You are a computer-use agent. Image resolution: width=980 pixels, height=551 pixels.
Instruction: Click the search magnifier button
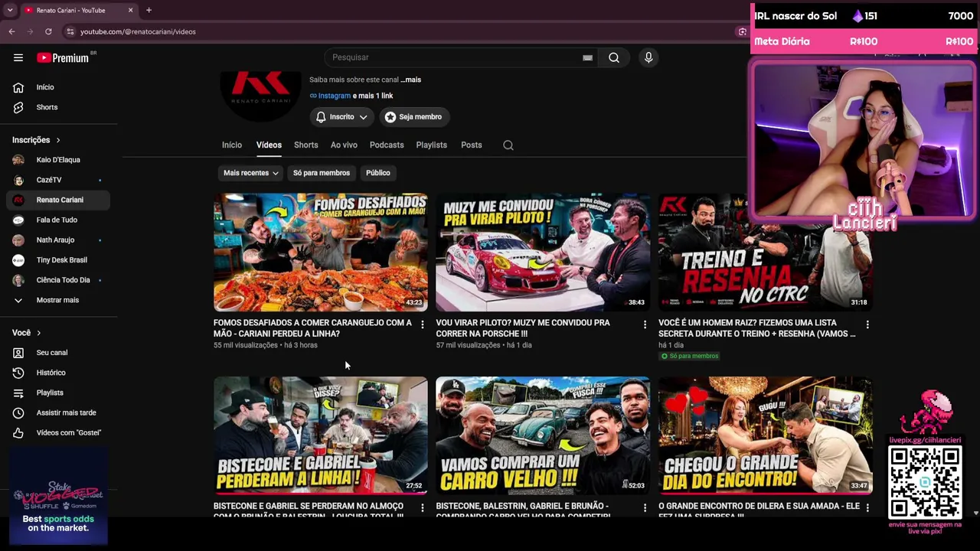tap(614, 57)
